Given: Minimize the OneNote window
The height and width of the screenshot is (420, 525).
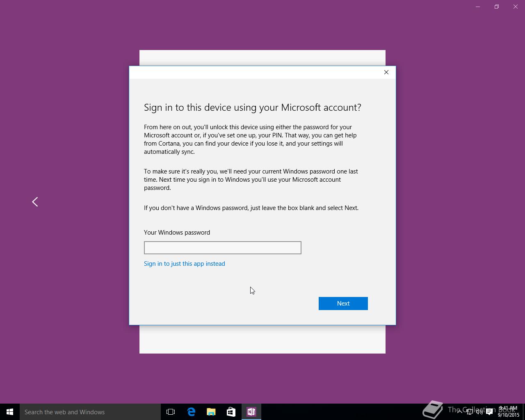Looking at the screenshot, I should [478, 7].
